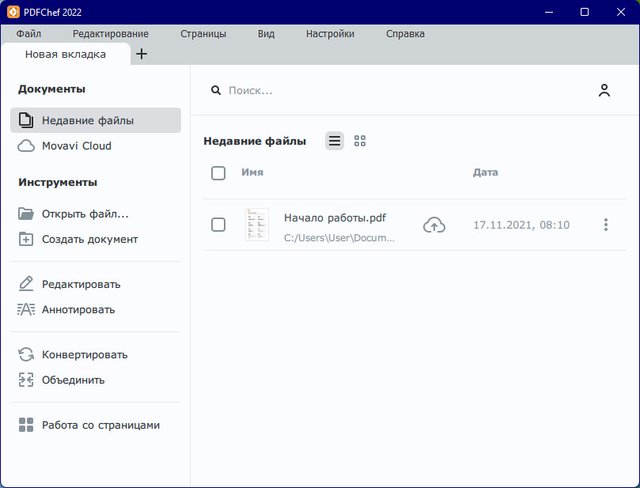Open Movavi Cloud section
Screen dimensions: 640x488
pos(76,146)
